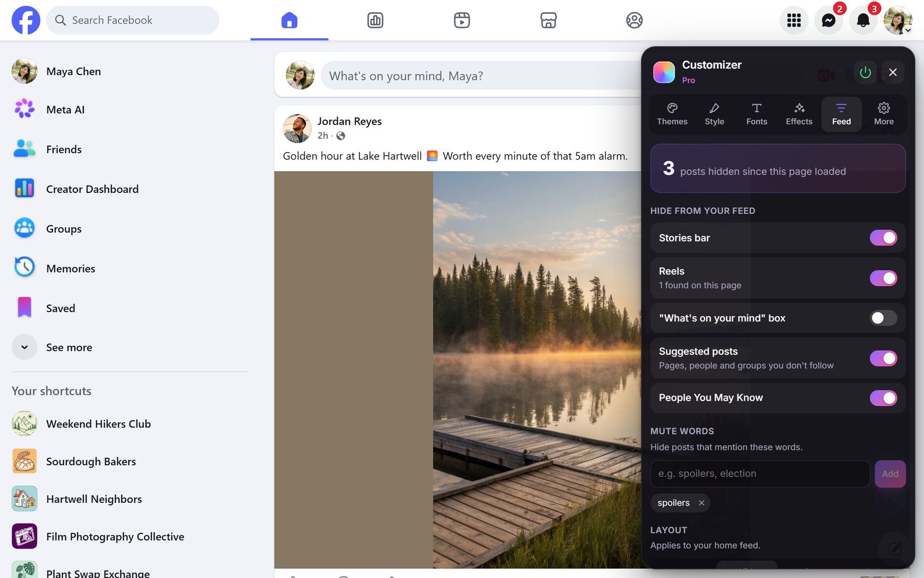Open account menu from profile avatar

[x=898, y=20]
